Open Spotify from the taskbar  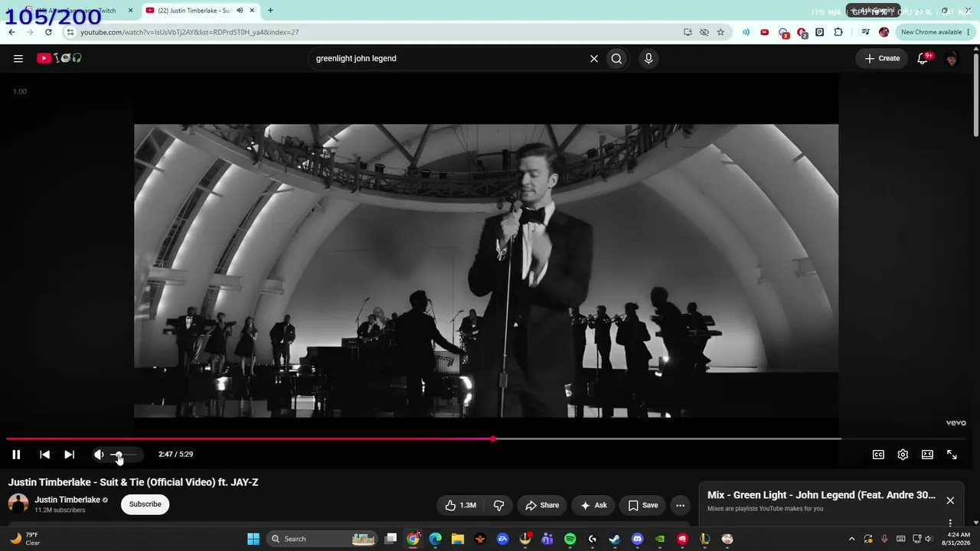tap(570, 539)
